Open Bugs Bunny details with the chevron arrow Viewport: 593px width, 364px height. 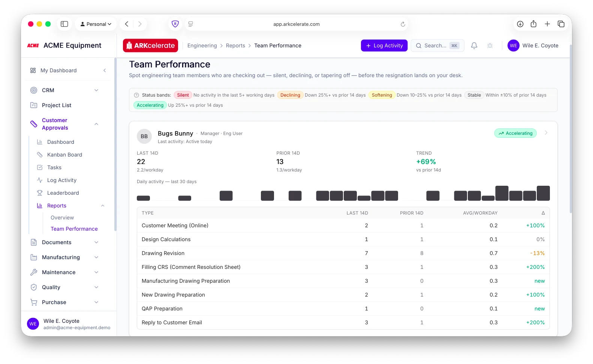(546, 133)
